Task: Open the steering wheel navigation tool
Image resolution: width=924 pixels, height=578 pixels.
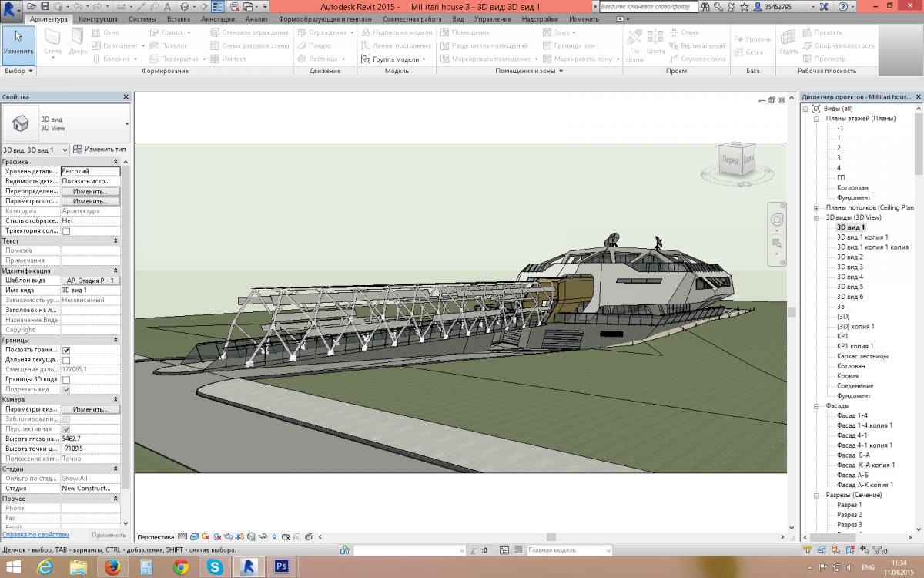Action: [777, 220]
